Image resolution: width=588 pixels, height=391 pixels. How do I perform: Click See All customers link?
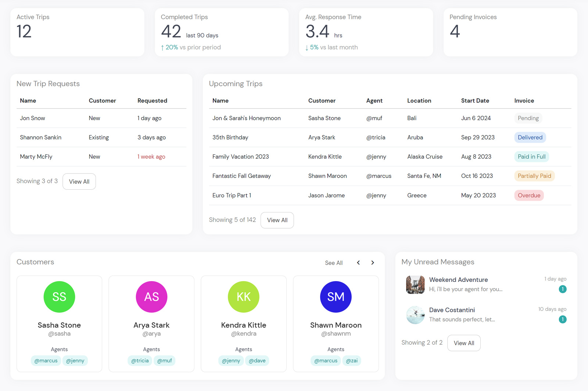click(334, 263)
